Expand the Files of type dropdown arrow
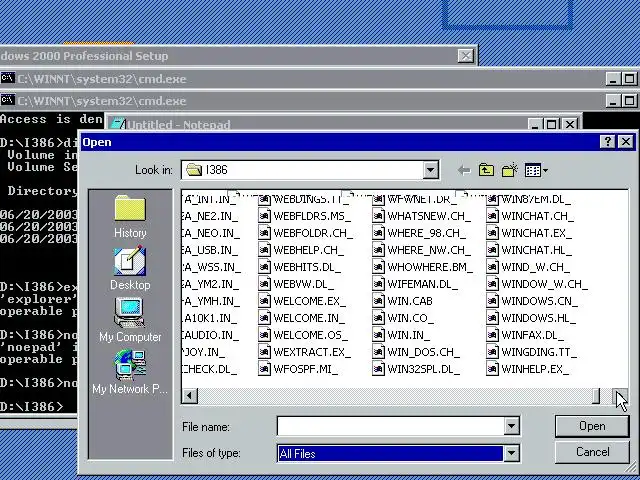 [511, 453]
